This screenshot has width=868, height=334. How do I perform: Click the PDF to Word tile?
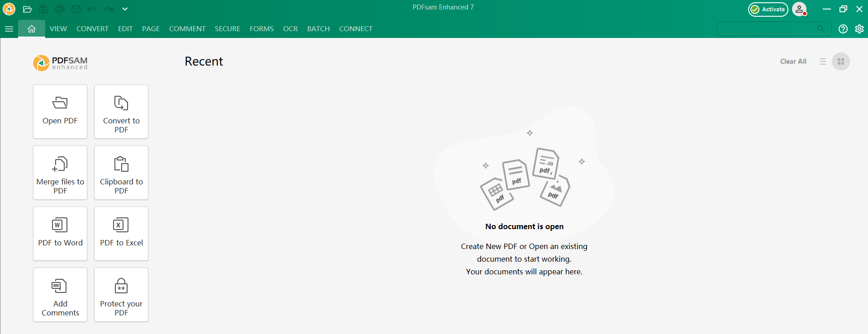click(x=60, y=234)
